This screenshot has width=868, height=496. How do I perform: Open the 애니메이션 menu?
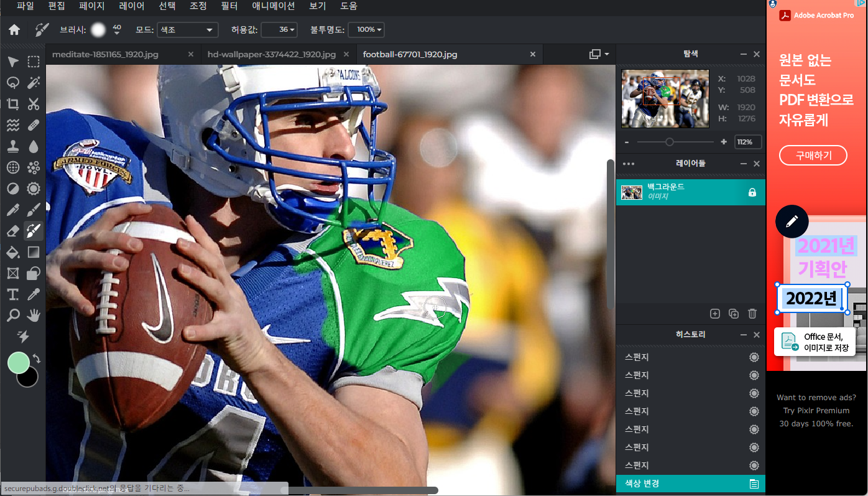pyautogui.click(x=274, y=6)
